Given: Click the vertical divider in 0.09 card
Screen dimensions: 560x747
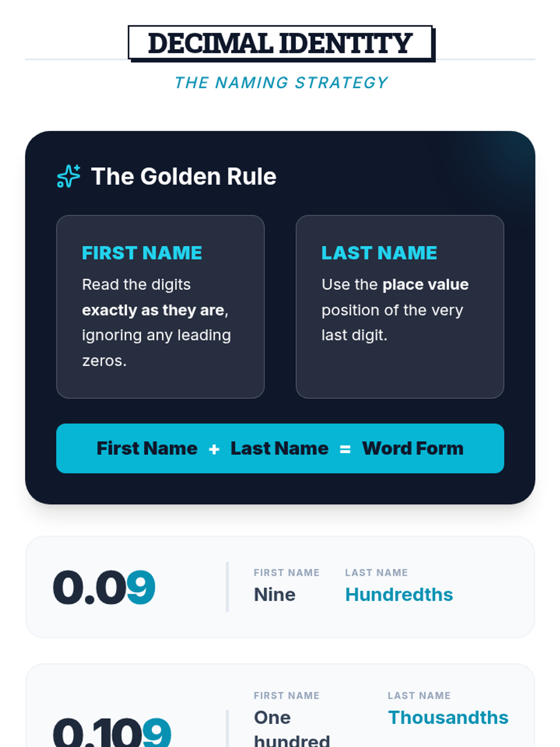Looking at the screenshot, I should (x=227, y=587).
